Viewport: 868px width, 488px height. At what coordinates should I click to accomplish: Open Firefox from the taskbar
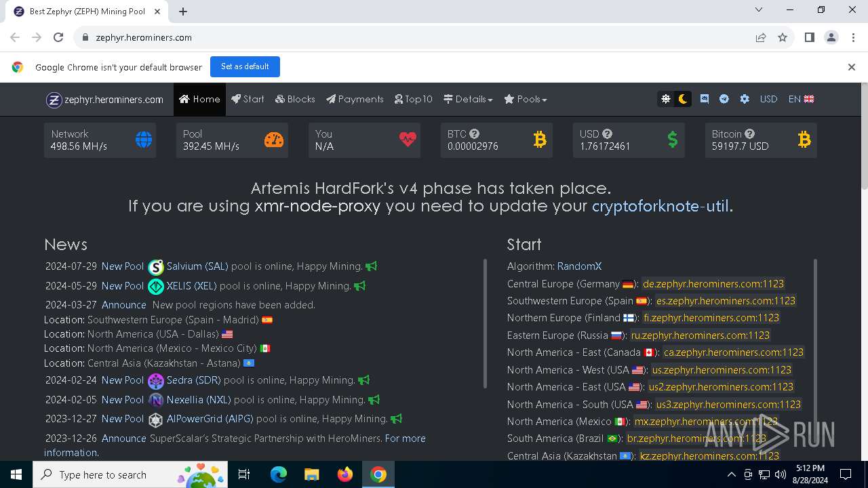[x=345, y=474]
